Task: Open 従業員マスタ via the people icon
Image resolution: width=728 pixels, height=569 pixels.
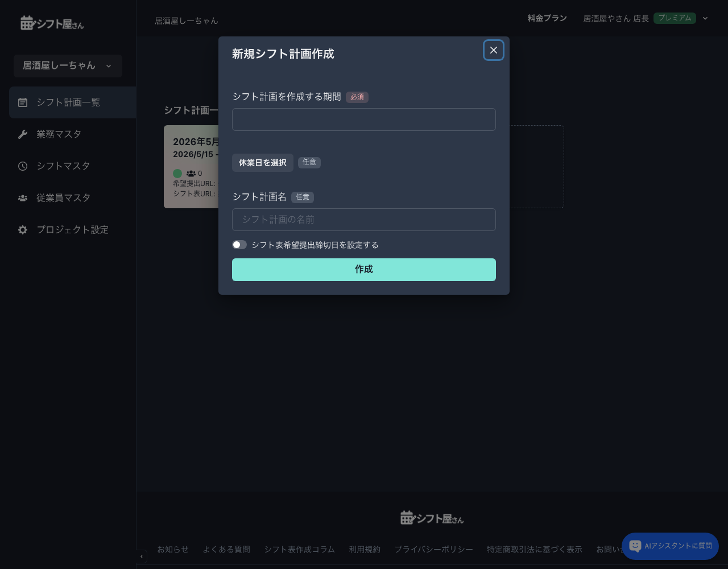Action: 23,197
